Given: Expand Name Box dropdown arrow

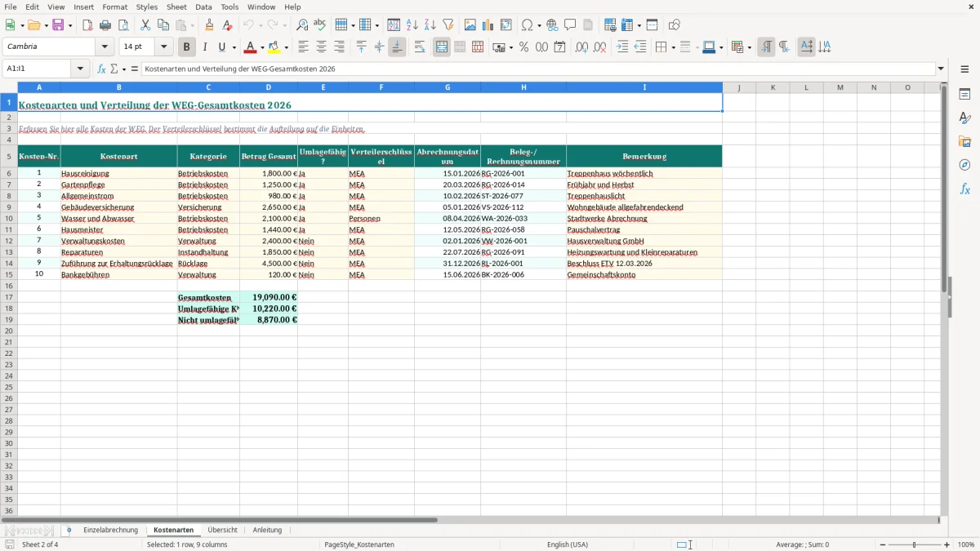Looking at the screenshot, I should point(80,69).
